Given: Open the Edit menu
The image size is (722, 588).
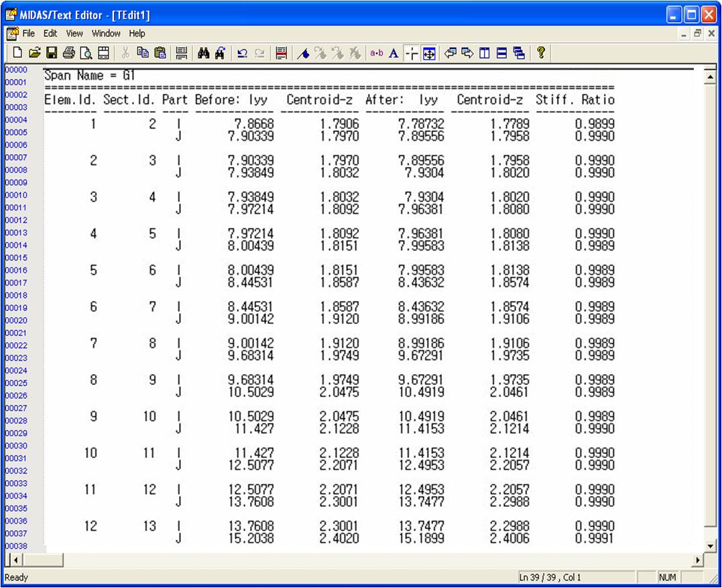Looking at the screenshot, I should 51,34.
